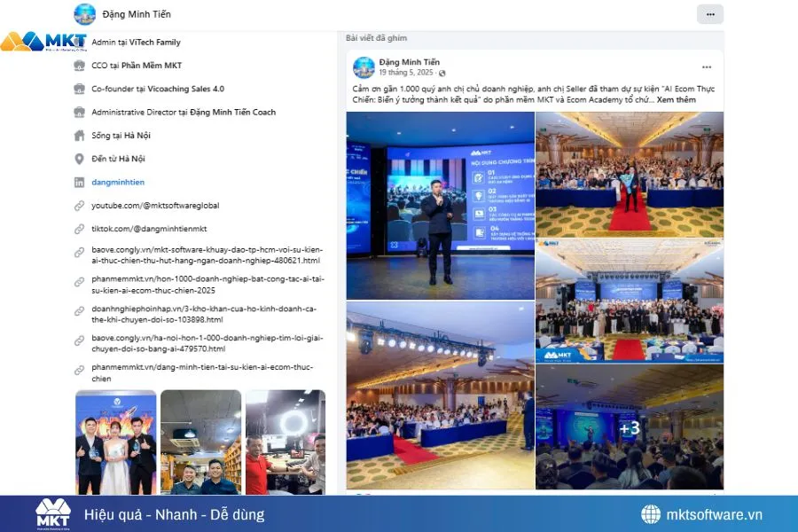Open the three-dot menu in the profile header
The width and height of the screenshot is (798, 532).
pos(709,14)
